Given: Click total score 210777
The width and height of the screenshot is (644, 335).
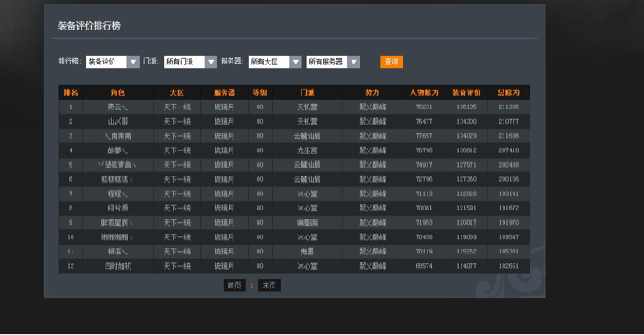Looking at the screenshot, I should pyautogui.click(x=508, y=122).
